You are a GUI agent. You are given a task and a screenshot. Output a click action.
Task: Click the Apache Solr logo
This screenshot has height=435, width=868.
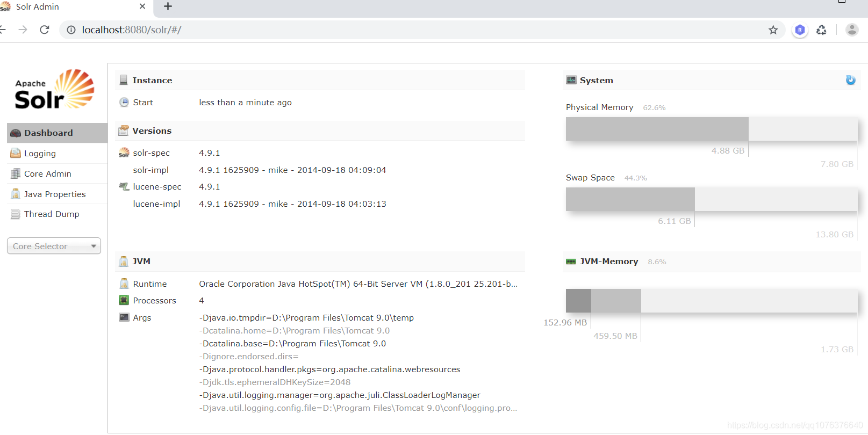coord(54,90)
